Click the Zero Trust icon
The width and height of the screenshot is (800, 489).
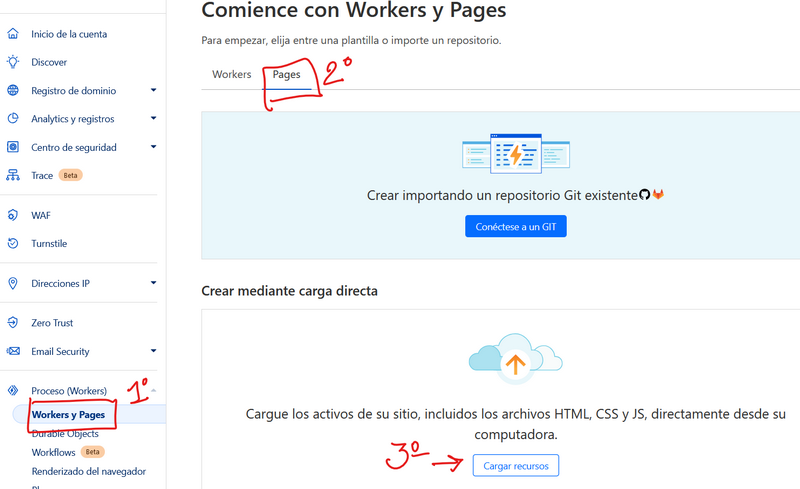point(13,323)
